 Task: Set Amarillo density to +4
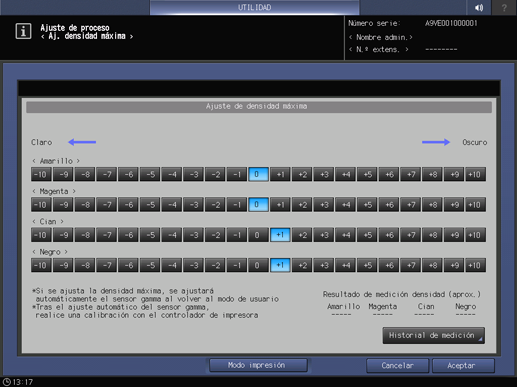pos(345,174)
